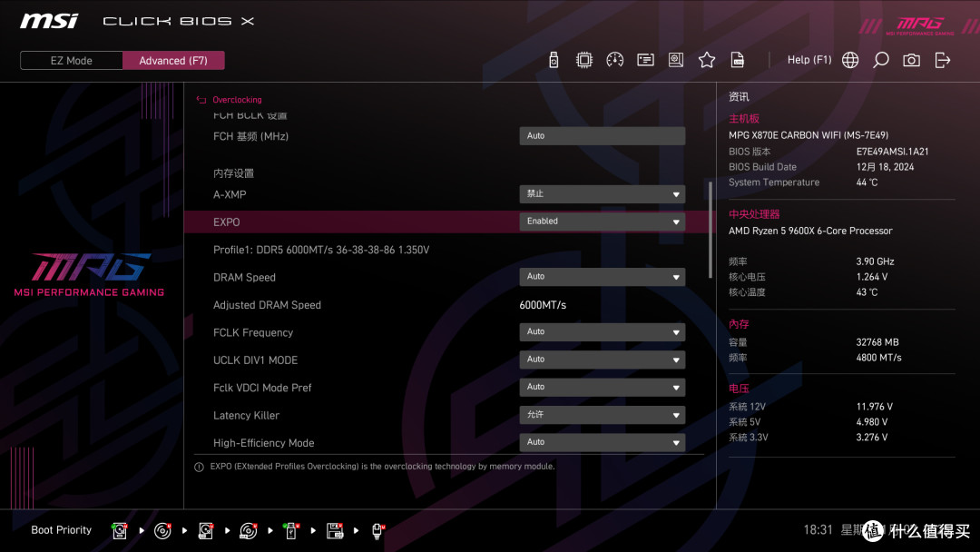Click the 4.980 V system 5V reading
The image size is (980, 552).
coord(871,422)
